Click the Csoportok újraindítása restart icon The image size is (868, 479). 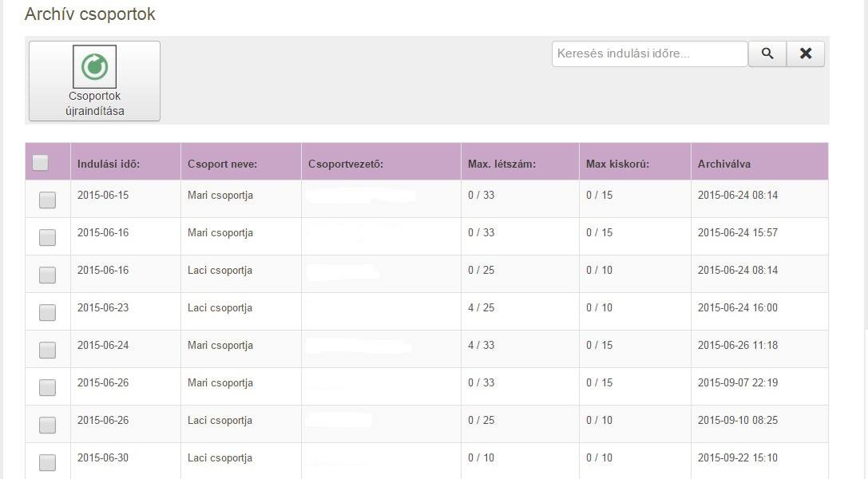(94, 67)
